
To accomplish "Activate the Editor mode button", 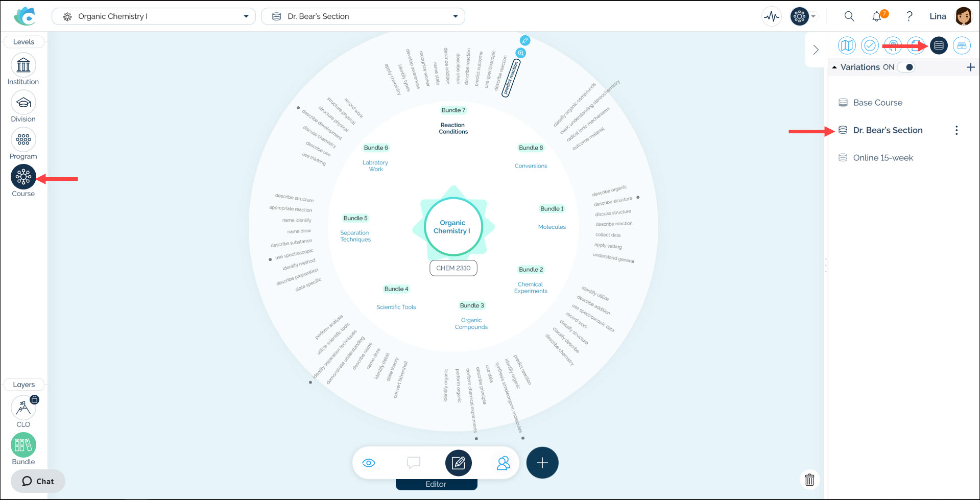I will click(458, 463).
